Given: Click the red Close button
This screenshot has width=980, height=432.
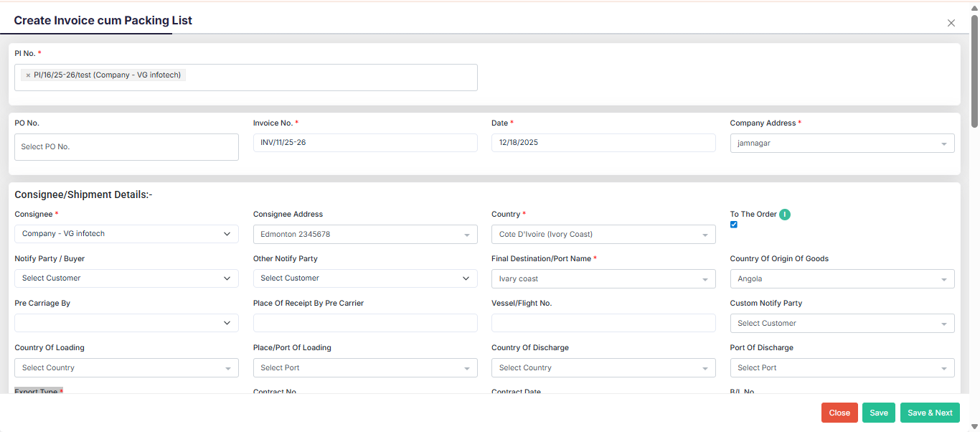Looking at the screenshot, I should click(839, 413).
